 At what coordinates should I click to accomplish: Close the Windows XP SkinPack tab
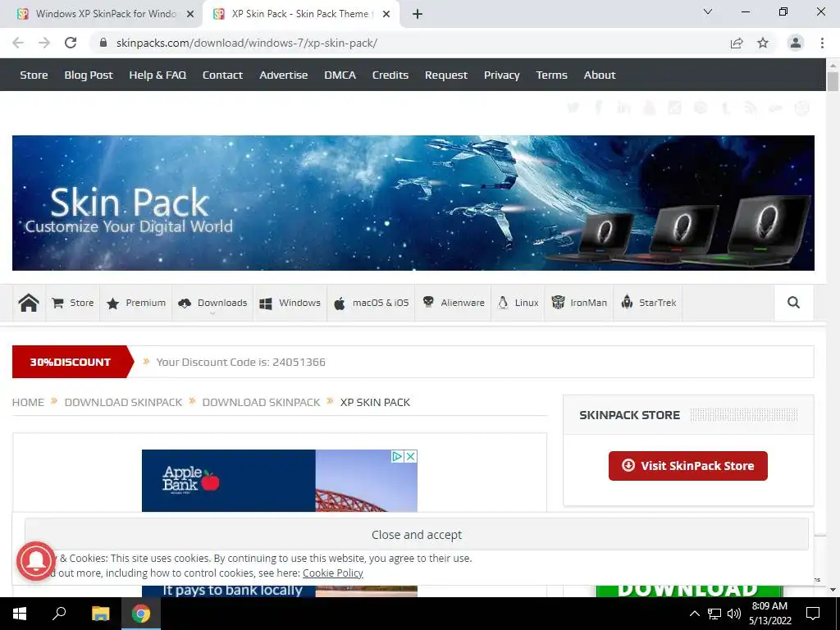tap(190, 15)
